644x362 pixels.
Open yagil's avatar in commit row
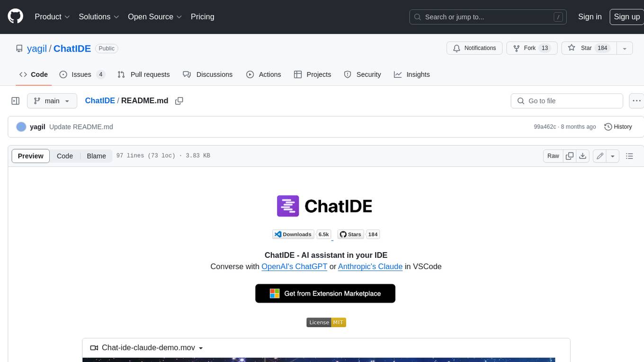point(21,127)
